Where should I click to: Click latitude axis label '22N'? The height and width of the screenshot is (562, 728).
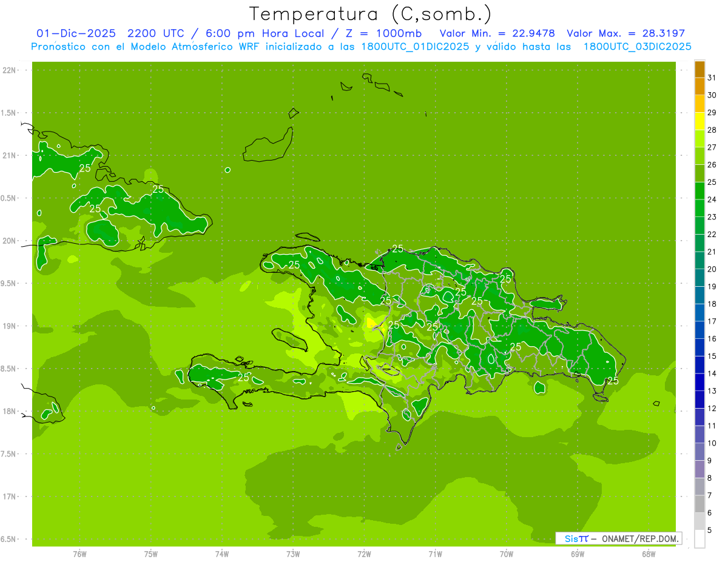click(10, 70)
